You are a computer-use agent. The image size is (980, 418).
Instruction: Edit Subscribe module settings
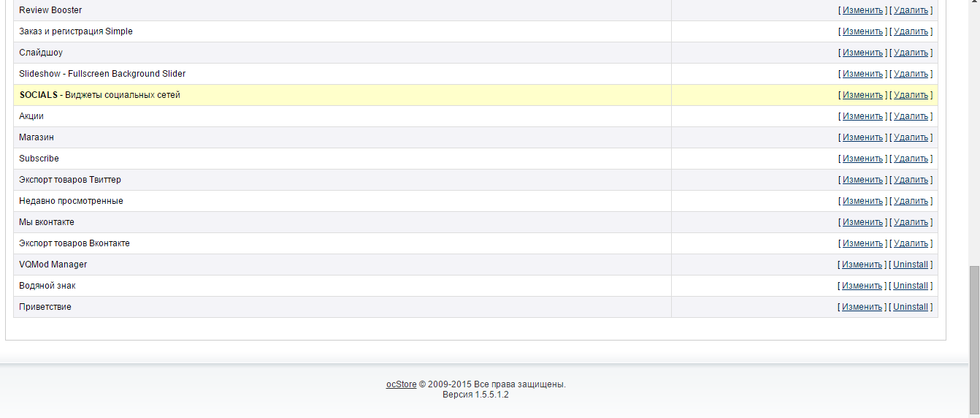tap(862, 159)
